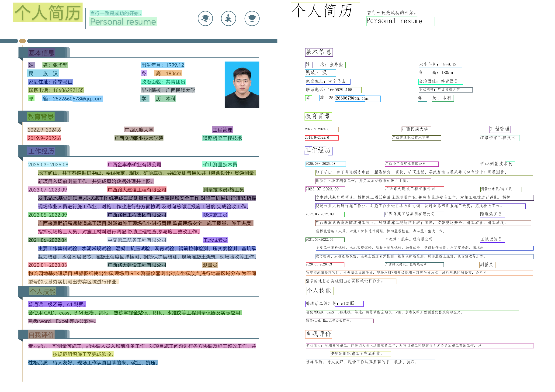This screenshot has height=392, width=555.
Task: Click the outlined 工程管理 box in right panel
Action: point(500,129)
